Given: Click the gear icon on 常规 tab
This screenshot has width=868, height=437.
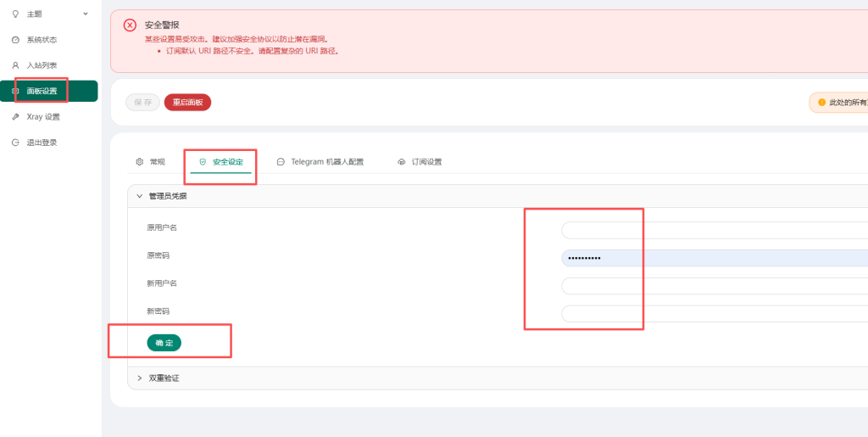Looking at the screenshot, I should (x=140, y=162).
